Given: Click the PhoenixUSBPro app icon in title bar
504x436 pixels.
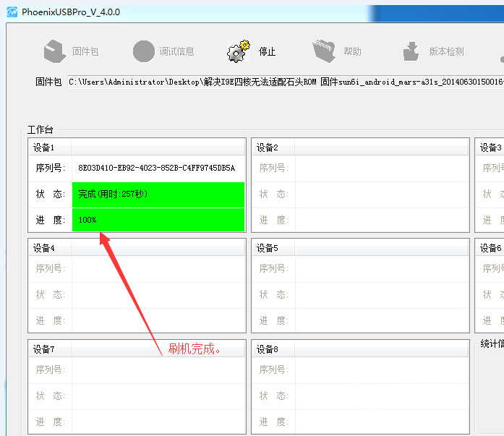Looking at the screenshot, I should point(12,12).
